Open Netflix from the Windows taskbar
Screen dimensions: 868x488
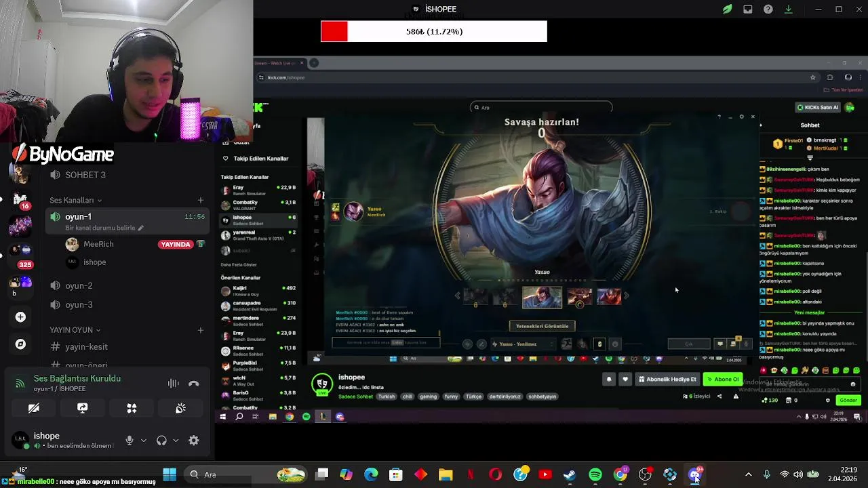point(471,474)
